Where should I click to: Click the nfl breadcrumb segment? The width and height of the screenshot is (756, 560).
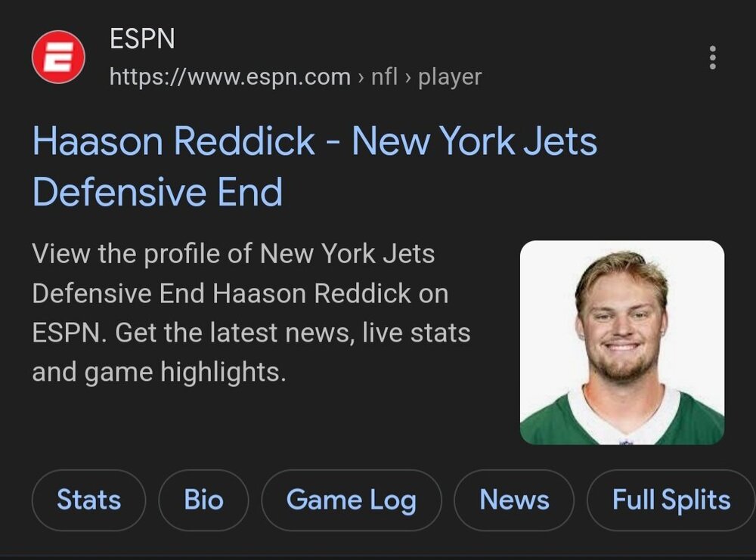pyautogui.click(x=384, y=77)
